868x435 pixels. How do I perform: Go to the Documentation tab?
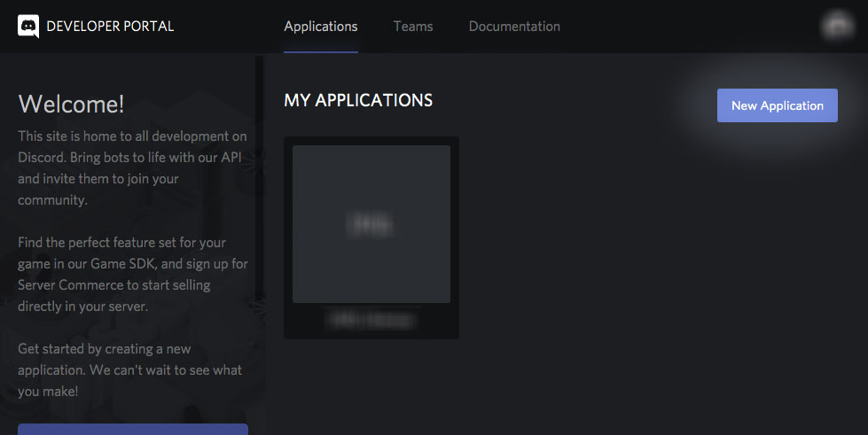[514, 26]
